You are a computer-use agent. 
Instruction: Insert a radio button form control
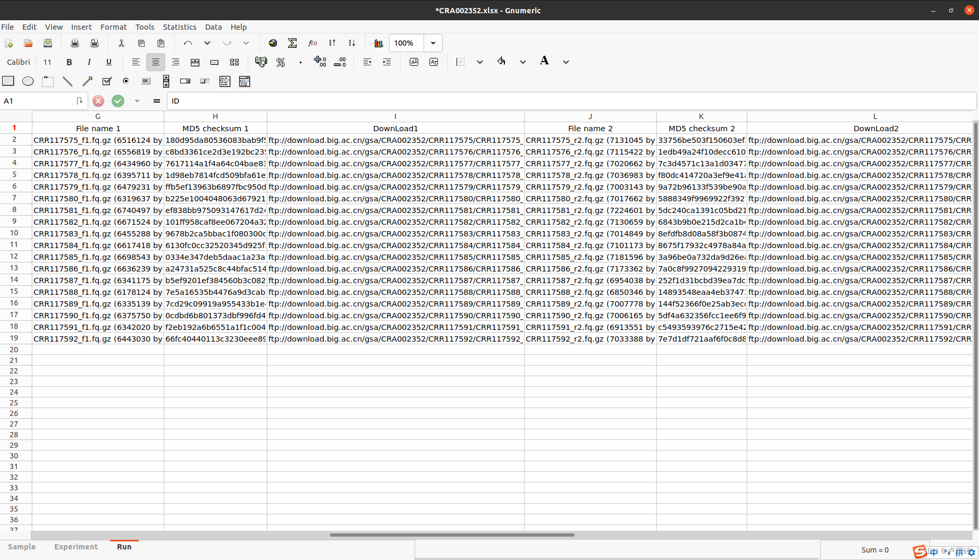(126, 81)
